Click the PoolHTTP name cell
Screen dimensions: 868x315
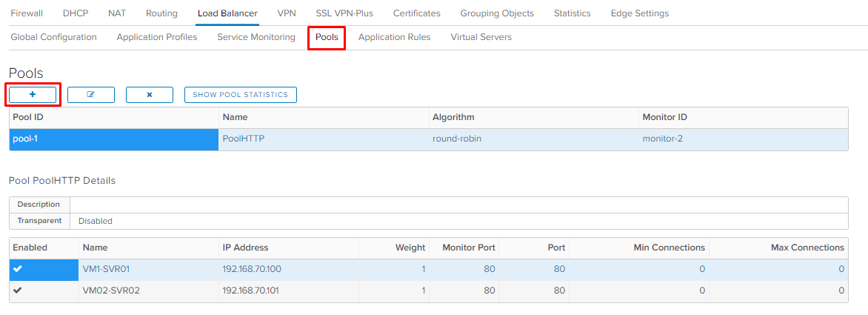324,139
